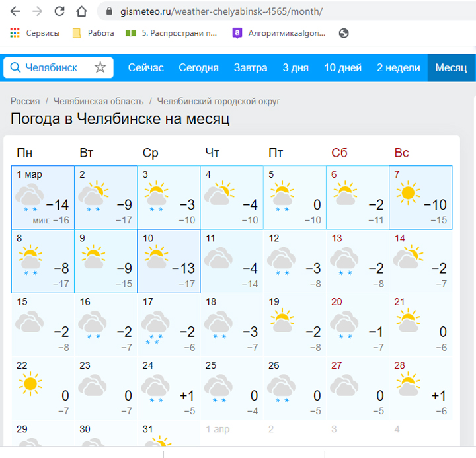Reload the page with refresh icon

point(59,11)
